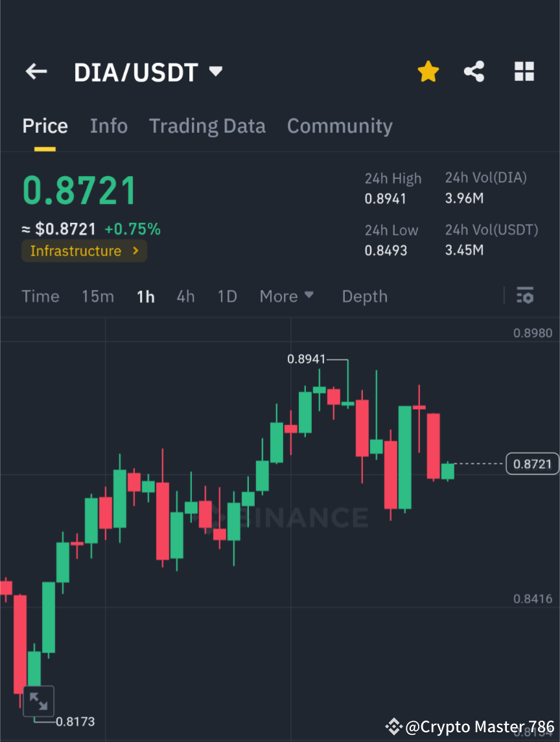Switch to the 1D timeframe
Screen dimensions: 560x742
[x=227, y=296]
